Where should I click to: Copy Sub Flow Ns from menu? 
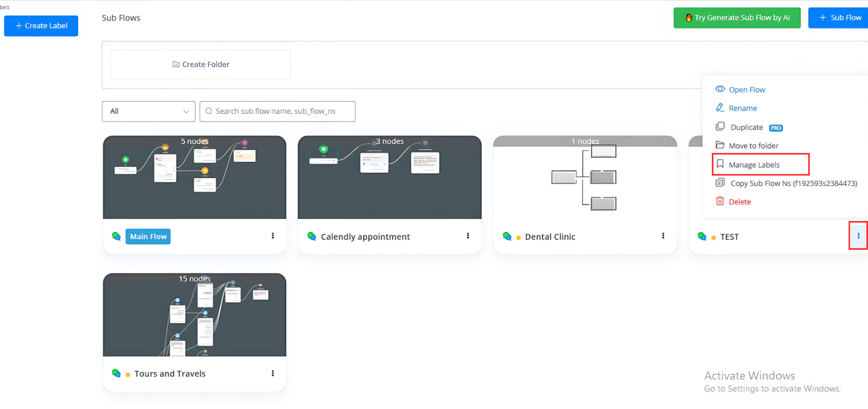(793, 184)
